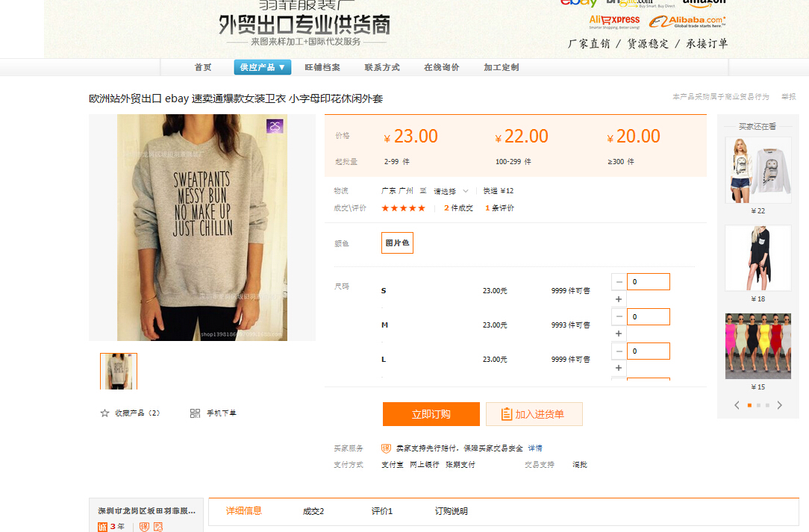Viewport: 809px width, 532px height.
Task: Open the 订购说明 tab
Action: click(x=452, y=511)
